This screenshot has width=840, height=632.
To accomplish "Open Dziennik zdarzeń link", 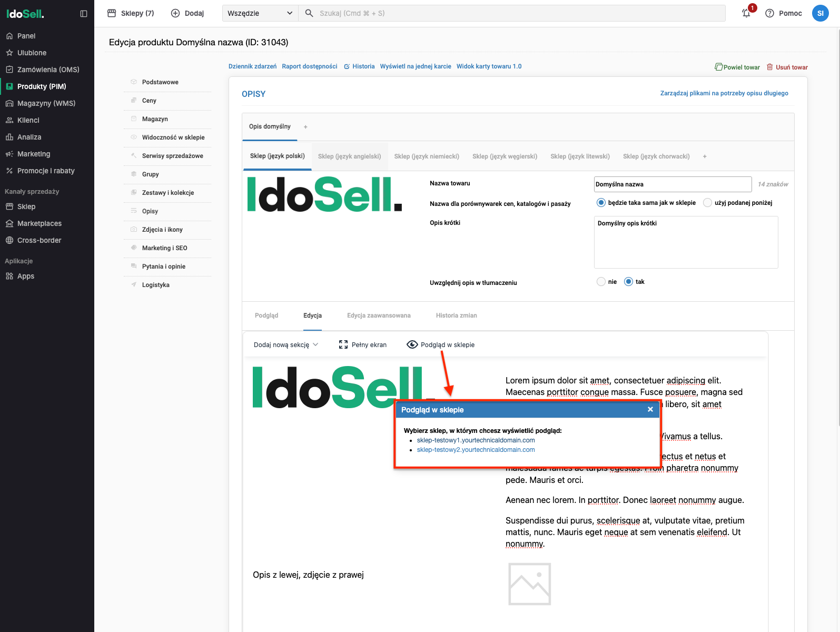I will [252, 66].
